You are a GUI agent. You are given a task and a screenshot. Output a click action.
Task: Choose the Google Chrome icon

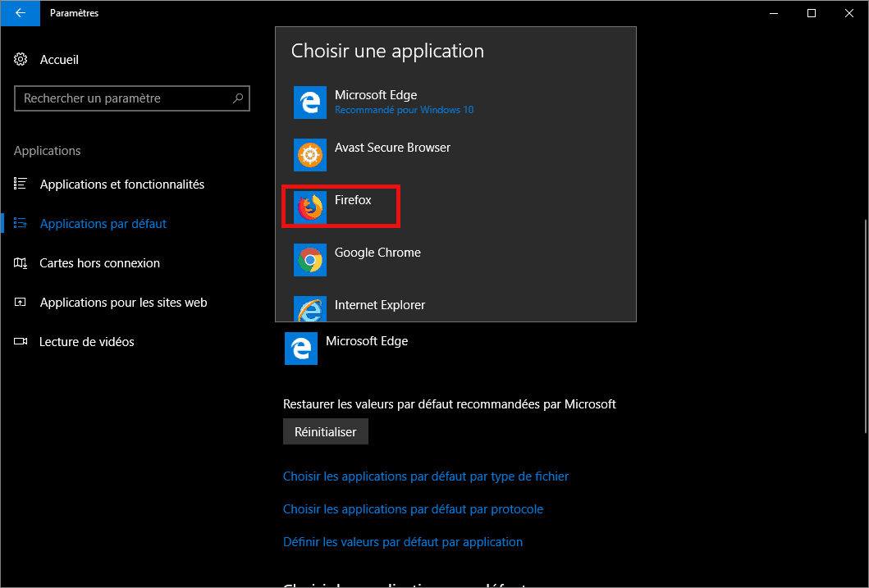[310, 260]
